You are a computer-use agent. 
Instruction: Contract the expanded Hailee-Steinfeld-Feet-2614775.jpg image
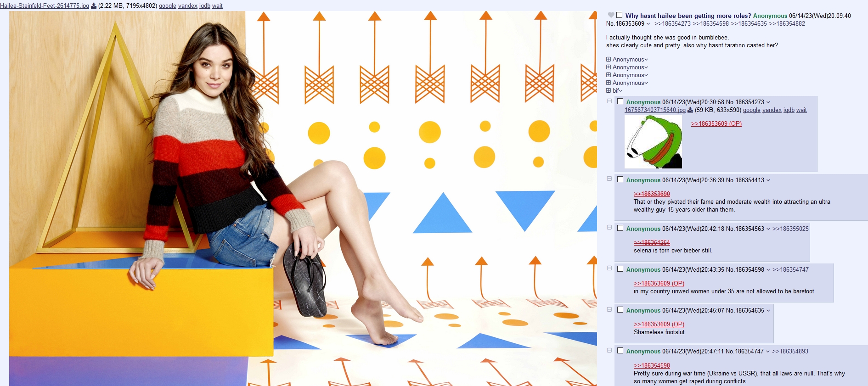click(x=303, y=198)
